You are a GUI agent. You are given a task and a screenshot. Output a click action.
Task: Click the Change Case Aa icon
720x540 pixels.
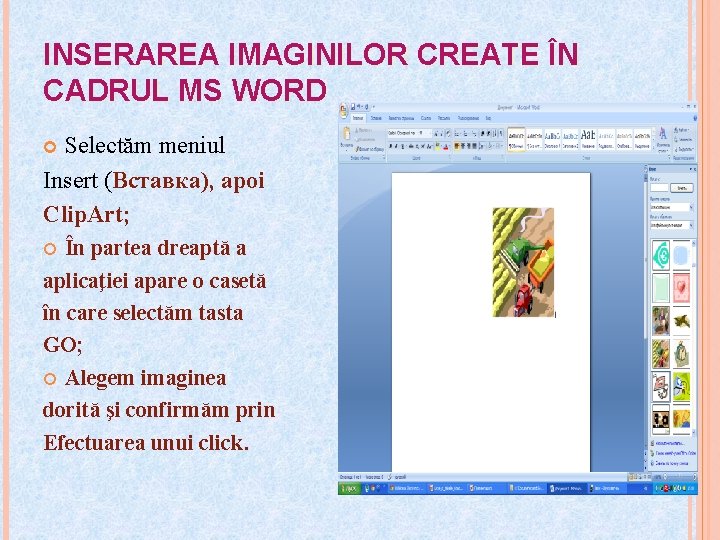coord(430,146)
